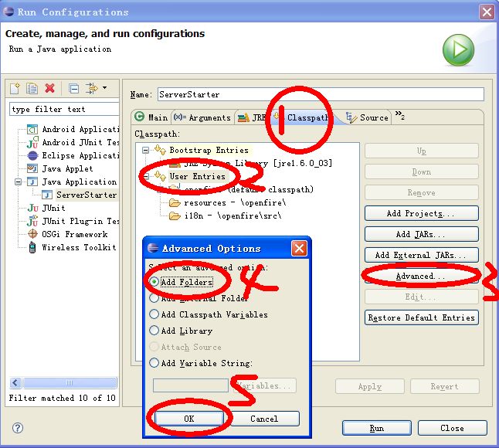
Task: Select Android JUnit Test configuration type
Action: click(x=80, y=142)
